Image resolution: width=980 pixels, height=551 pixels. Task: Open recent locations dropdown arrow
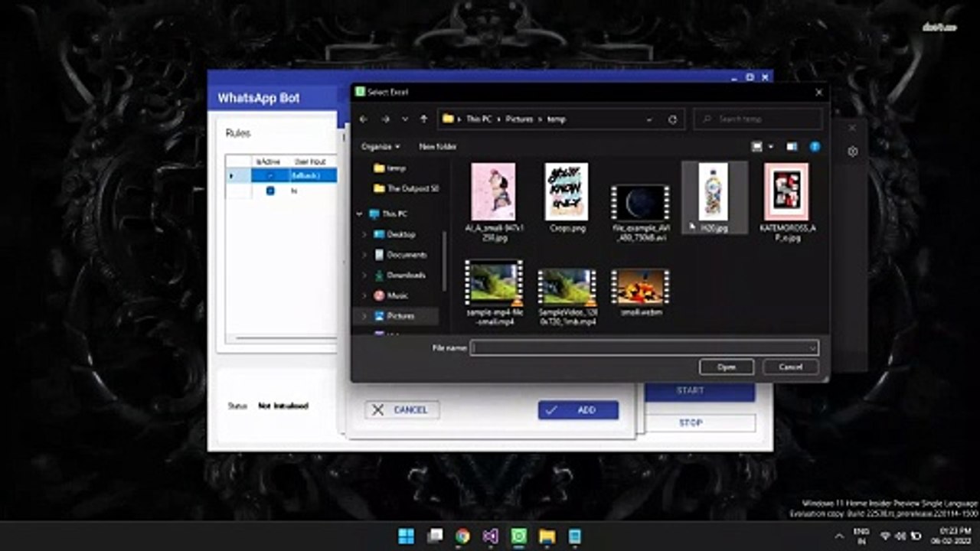[405, 119]
